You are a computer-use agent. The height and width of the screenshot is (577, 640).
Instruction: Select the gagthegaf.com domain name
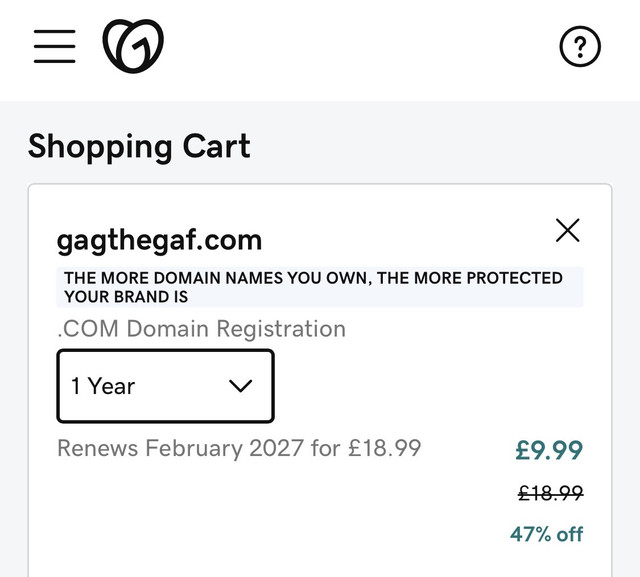(159, 242)
